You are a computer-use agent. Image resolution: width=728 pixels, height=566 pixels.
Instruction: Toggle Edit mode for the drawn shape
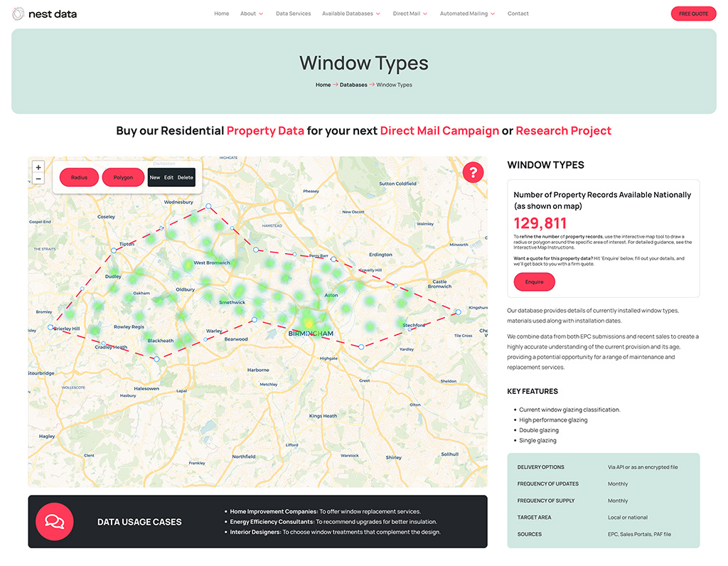[168, 177]
